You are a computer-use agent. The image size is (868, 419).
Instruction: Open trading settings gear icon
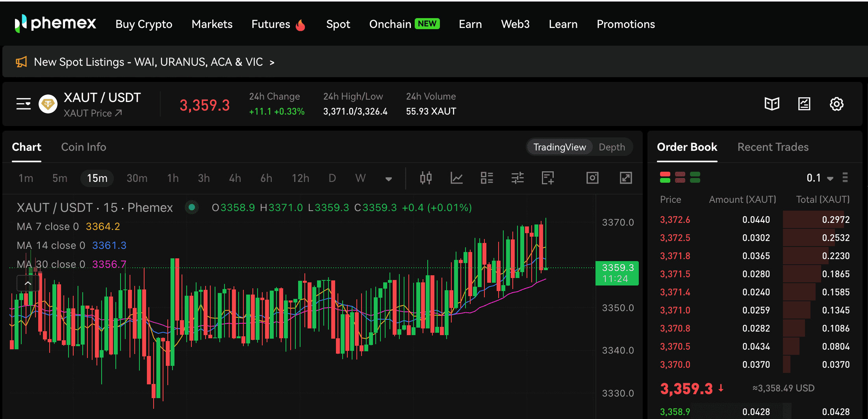836,104
